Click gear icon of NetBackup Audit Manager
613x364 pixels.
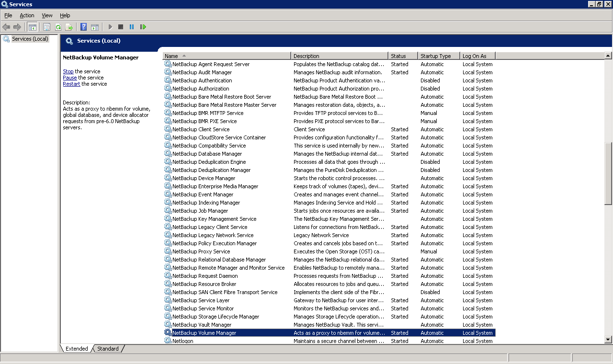168,72
